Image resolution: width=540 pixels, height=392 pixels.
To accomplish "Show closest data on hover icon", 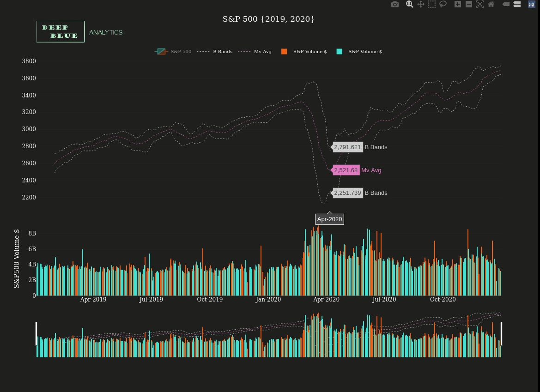I will (506, 4).
